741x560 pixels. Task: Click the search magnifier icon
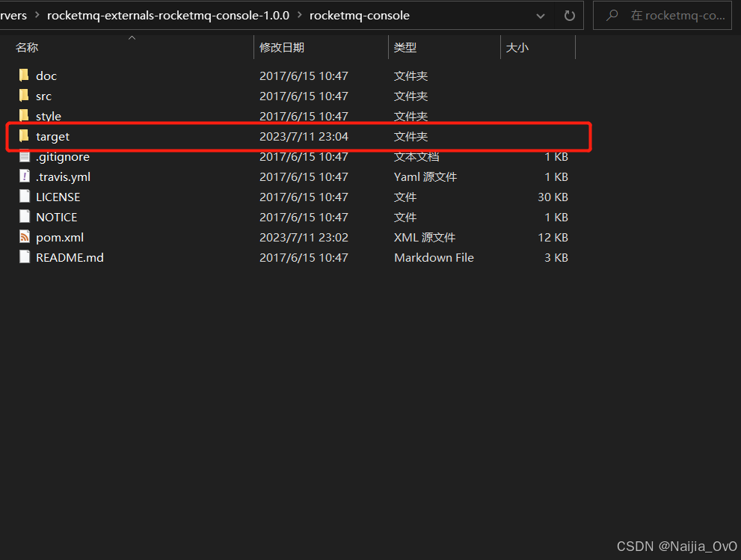(x=612, y=16)
